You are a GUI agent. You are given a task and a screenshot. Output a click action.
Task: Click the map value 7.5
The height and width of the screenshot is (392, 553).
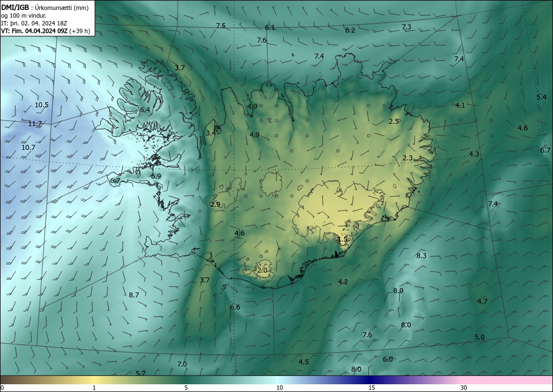221,26
